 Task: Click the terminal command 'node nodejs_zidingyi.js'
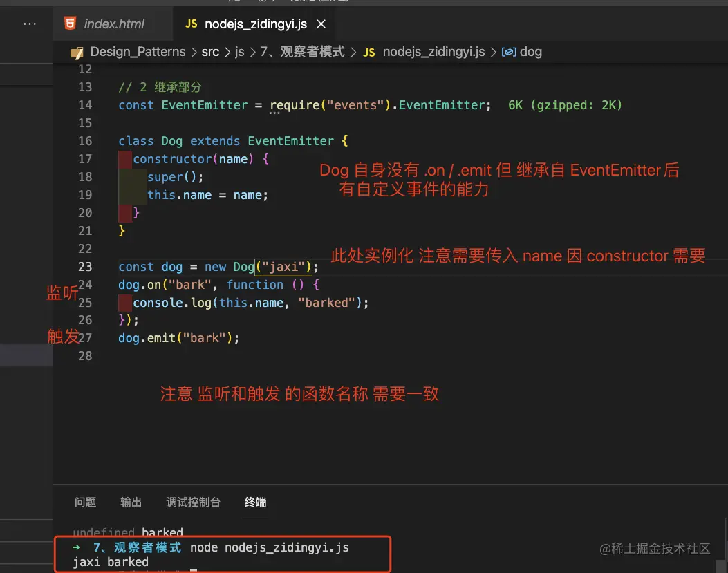(x=270, y=547)
